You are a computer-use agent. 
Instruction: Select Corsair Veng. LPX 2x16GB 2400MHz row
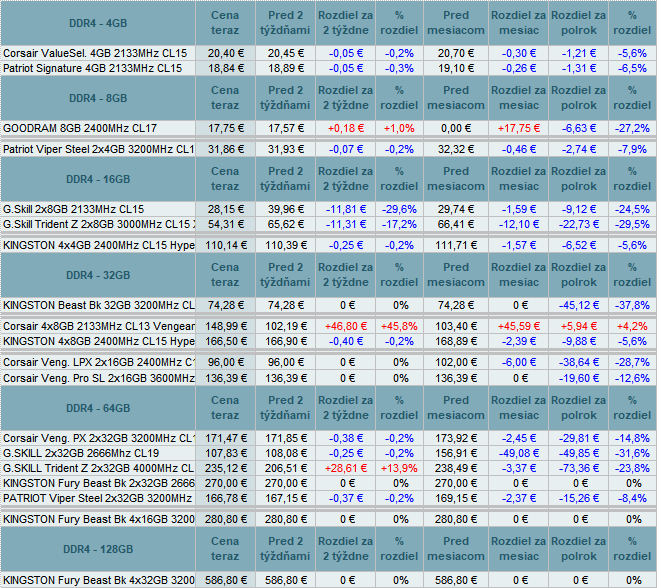[x=328, y=362]
